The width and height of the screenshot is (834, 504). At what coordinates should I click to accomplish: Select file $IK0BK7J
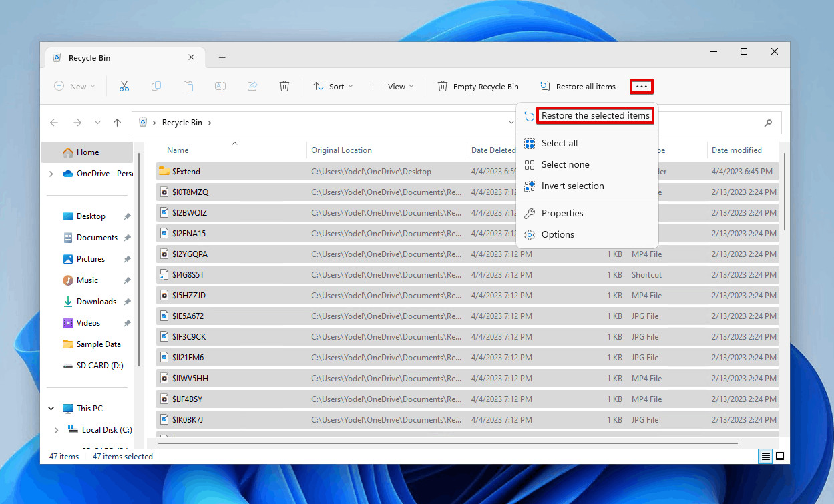point(467,419)
